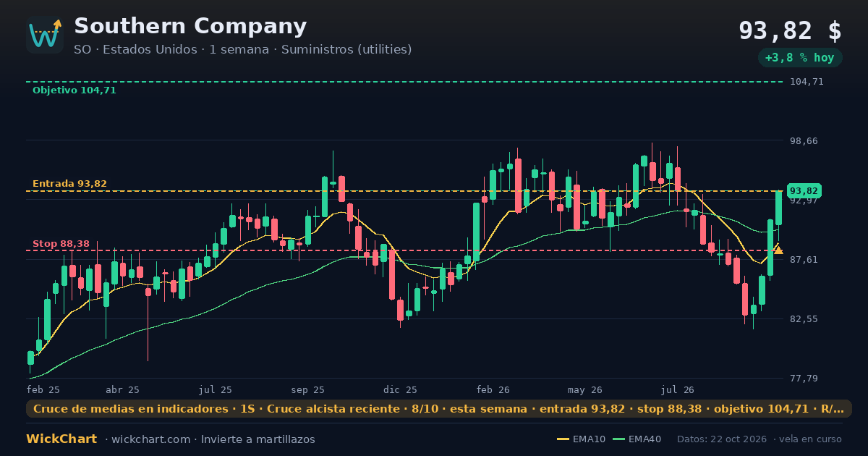Click the "82,55" price axis value
Screen dimensions: 868x456
804,318
